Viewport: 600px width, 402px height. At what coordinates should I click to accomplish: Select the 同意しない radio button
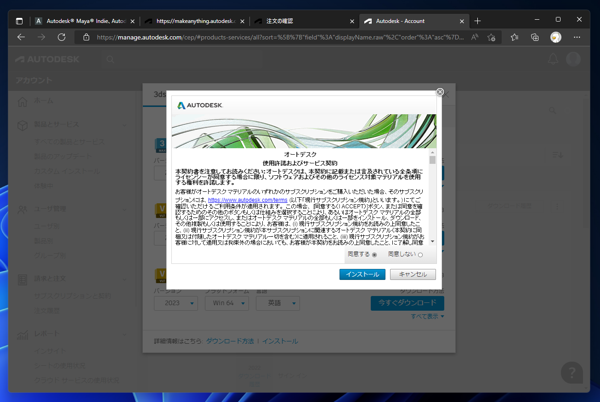pyautogui.click(x=420, y=255)
